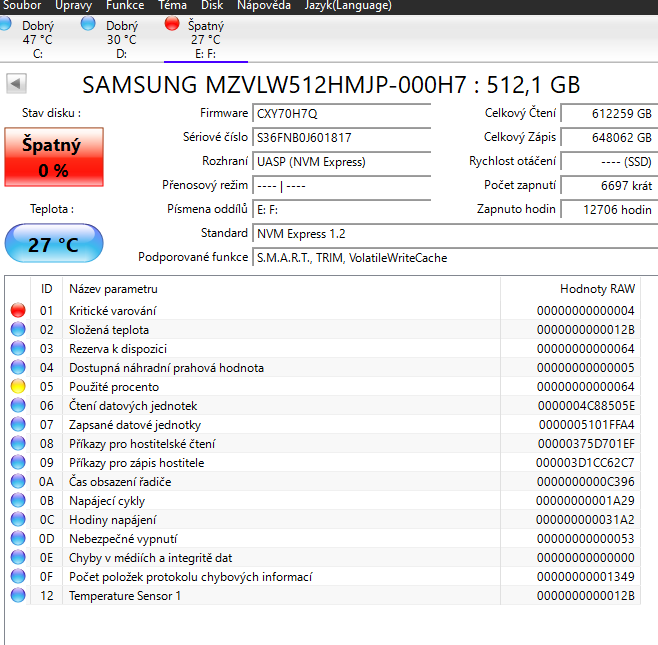
Task: Click RAW value 0000000000C396
Action: tap(586, 482)
